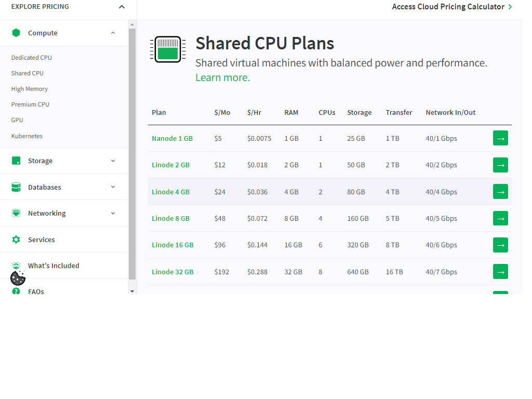The height and width of the screenshot is (399, 532).
Task: Click the $48 monthly price cell
Action: pyautogui.click(x=220, y=219)
